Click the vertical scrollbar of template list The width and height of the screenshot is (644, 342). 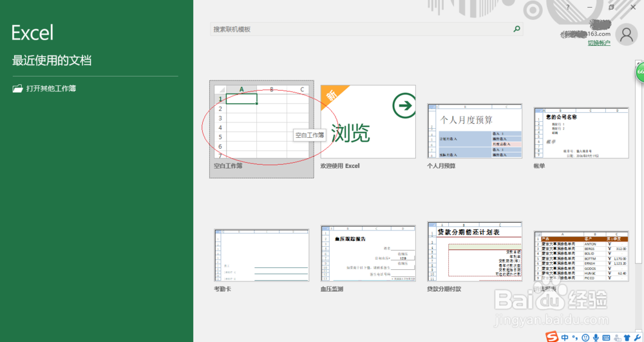(x=639, y=164)
